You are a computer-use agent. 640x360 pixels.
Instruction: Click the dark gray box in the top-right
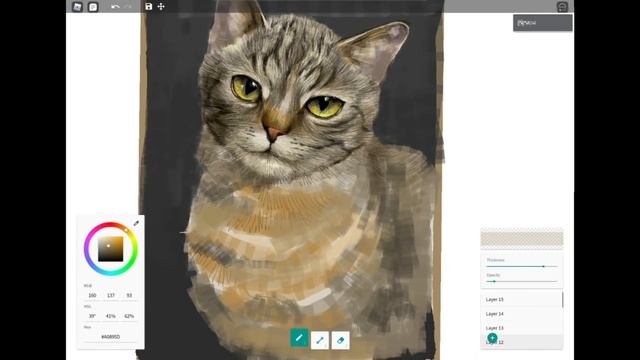pyautogui.click(x=542, y=23)
